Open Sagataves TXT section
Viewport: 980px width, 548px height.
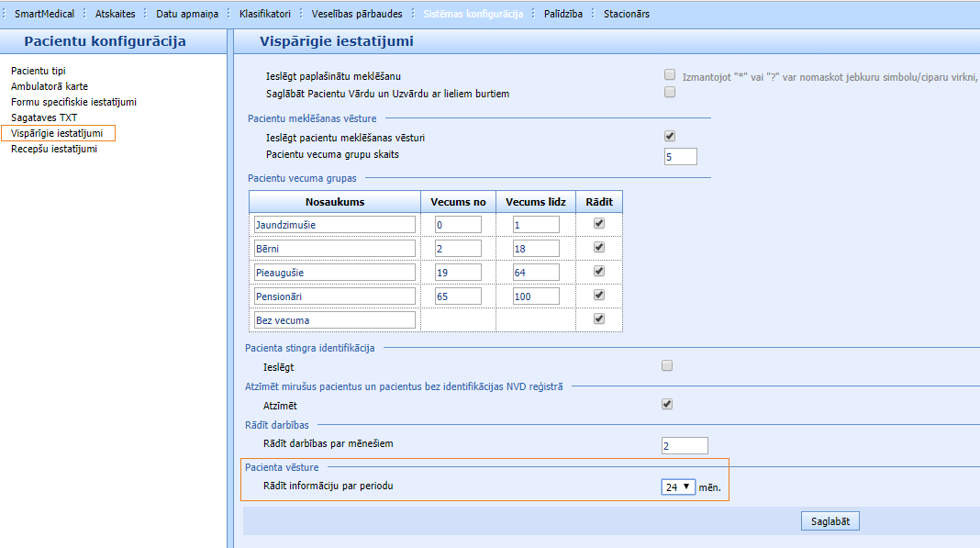pyautogui.click(x=44, y=117)
